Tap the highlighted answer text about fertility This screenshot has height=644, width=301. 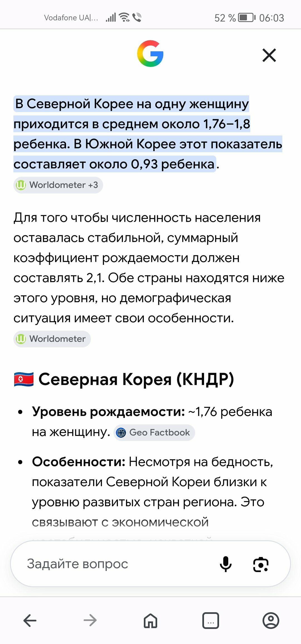click(x=148, y=134)
